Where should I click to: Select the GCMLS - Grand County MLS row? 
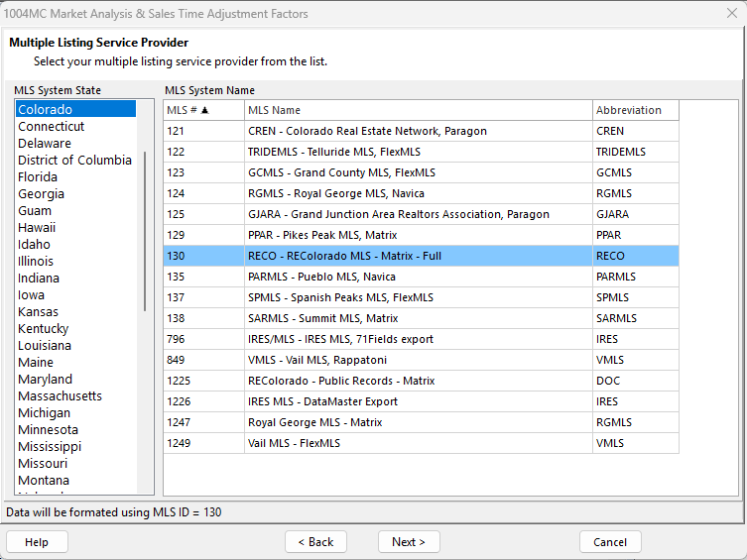pyautogui.click(x=422, y=172)
